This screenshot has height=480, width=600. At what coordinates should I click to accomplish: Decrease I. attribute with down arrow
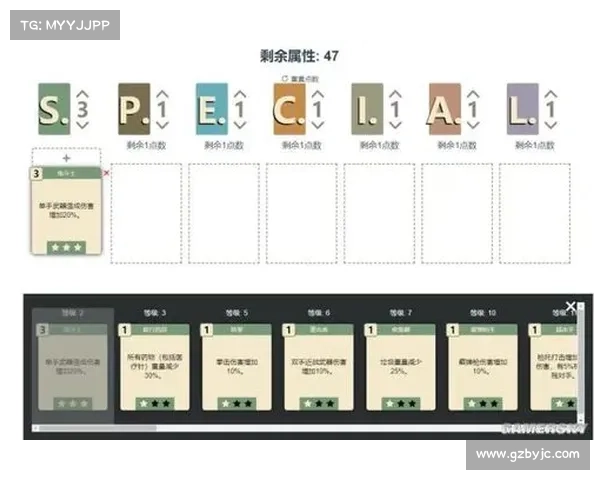tap(396, 125)
